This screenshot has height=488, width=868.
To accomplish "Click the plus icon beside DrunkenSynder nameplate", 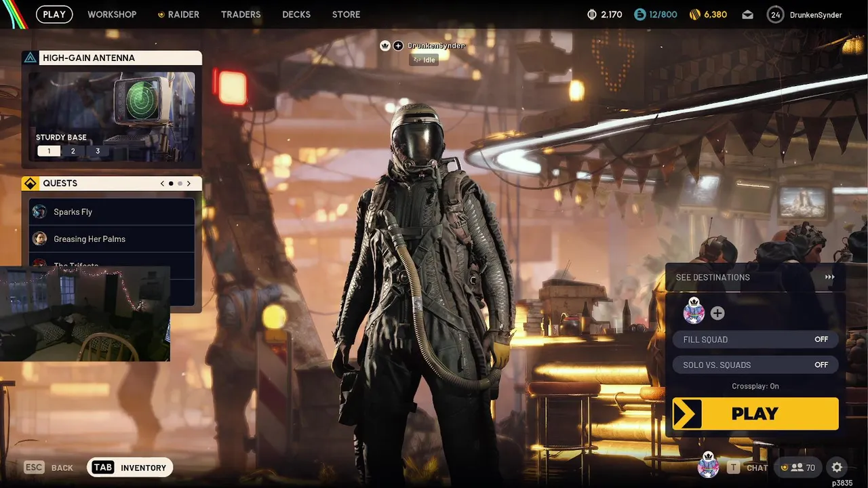I will (398, 45).
